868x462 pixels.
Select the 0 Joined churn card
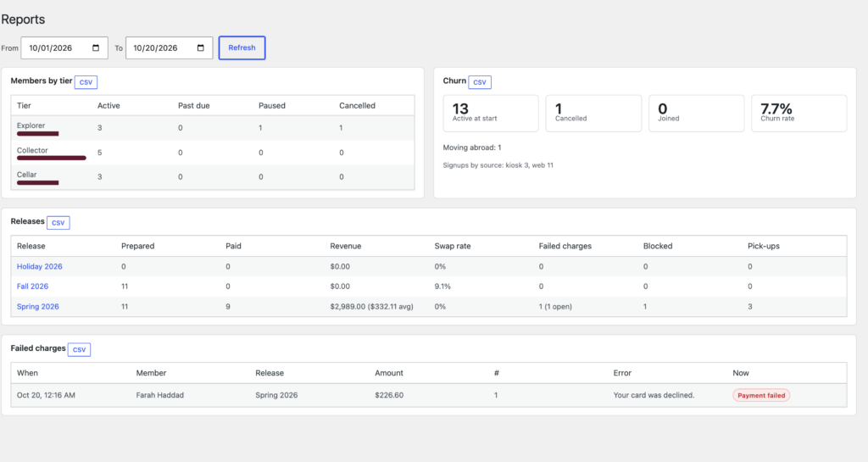697,114
